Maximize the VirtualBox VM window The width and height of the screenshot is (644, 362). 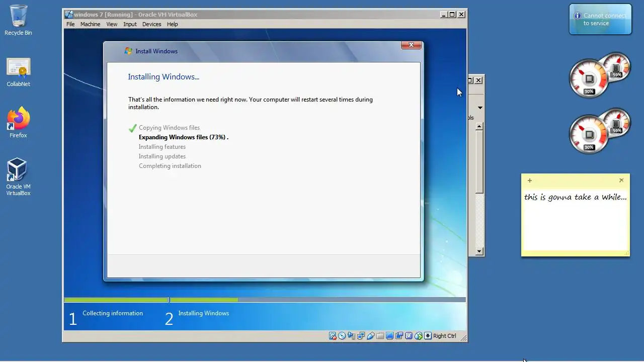(452, 15)
